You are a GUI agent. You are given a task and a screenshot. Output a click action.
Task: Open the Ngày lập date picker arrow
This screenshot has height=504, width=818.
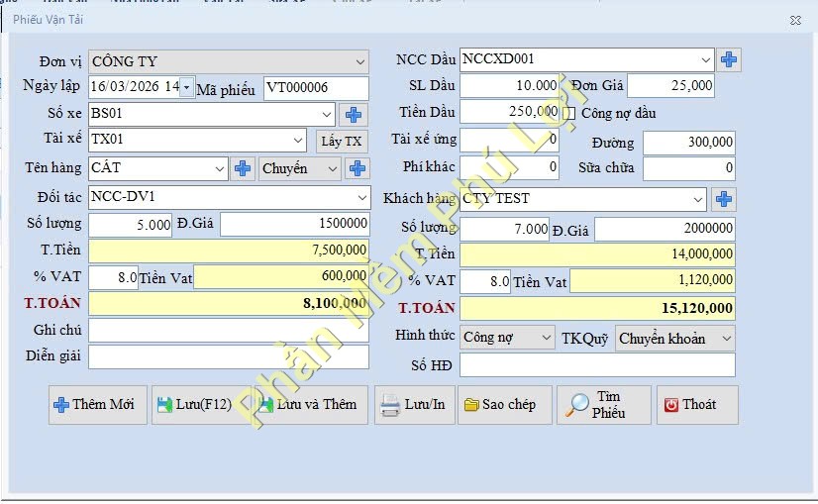pyautogui.click(x=186, y=87)
